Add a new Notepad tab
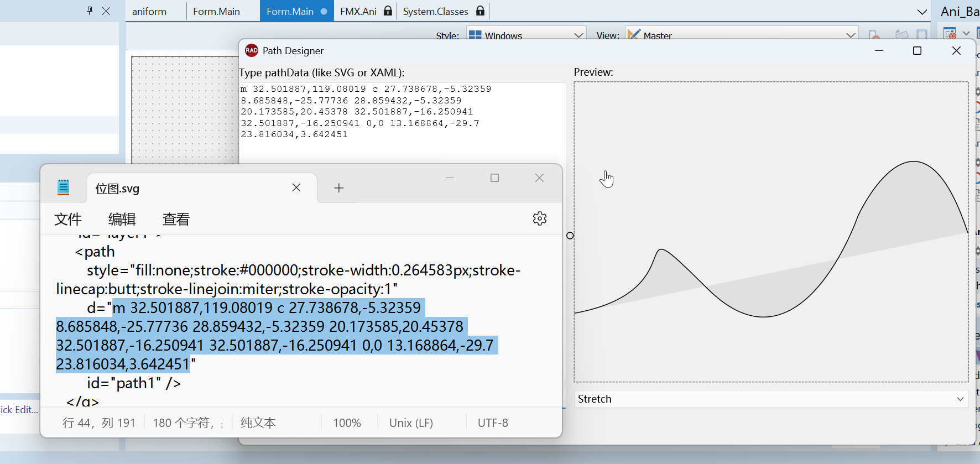The height and width of the screenshot is (464, 980). [339, 188]
